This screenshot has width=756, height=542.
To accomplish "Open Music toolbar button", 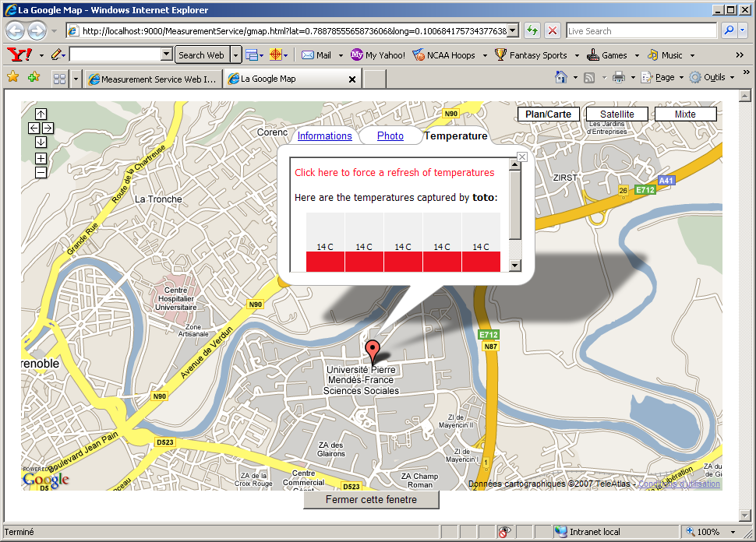I will pos(665,55).
